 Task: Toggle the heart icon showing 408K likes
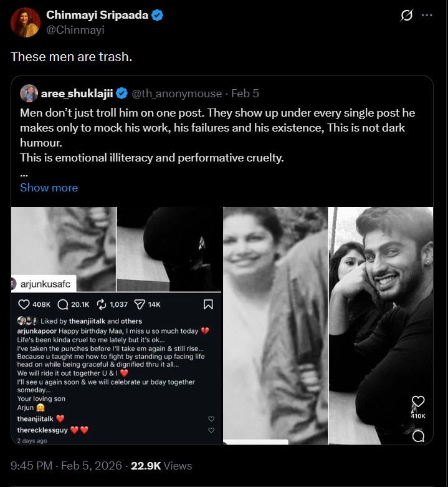coord(24,304)
